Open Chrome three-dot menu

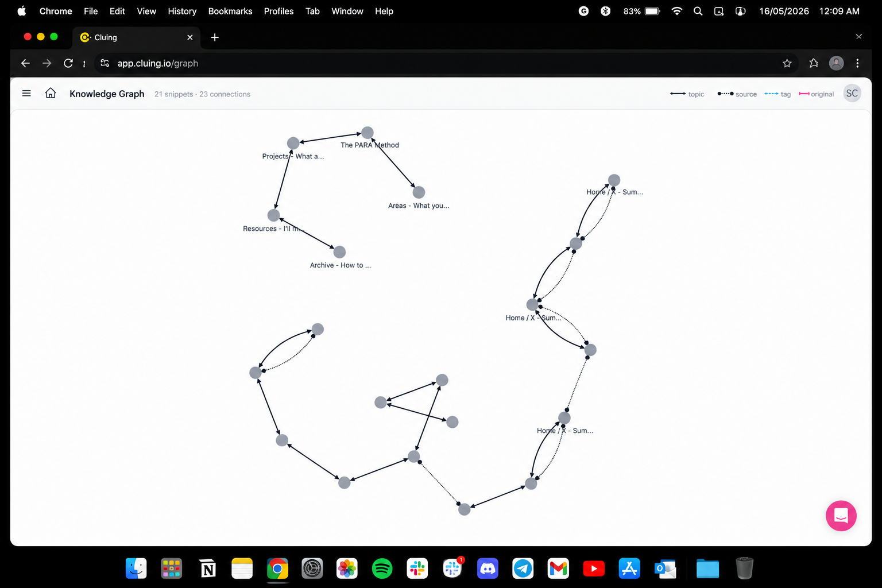click(x=857, y=63)
